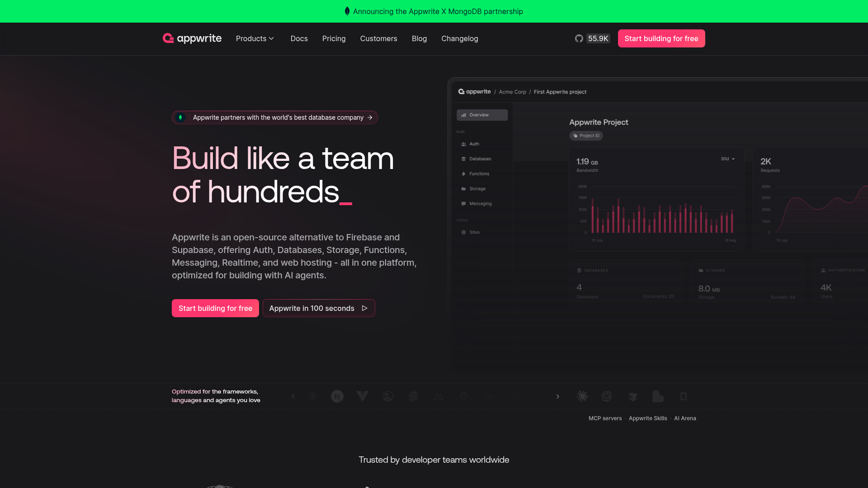Select the Vue framework icon
Viewport: 868px width, 488px height.
(362, 396)
